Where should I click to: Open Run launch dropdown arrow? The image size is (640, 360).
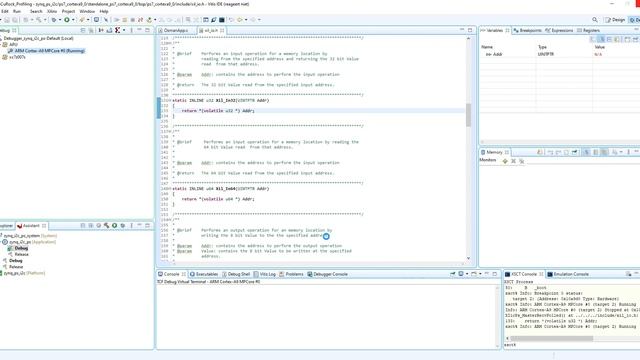[73, 20]
